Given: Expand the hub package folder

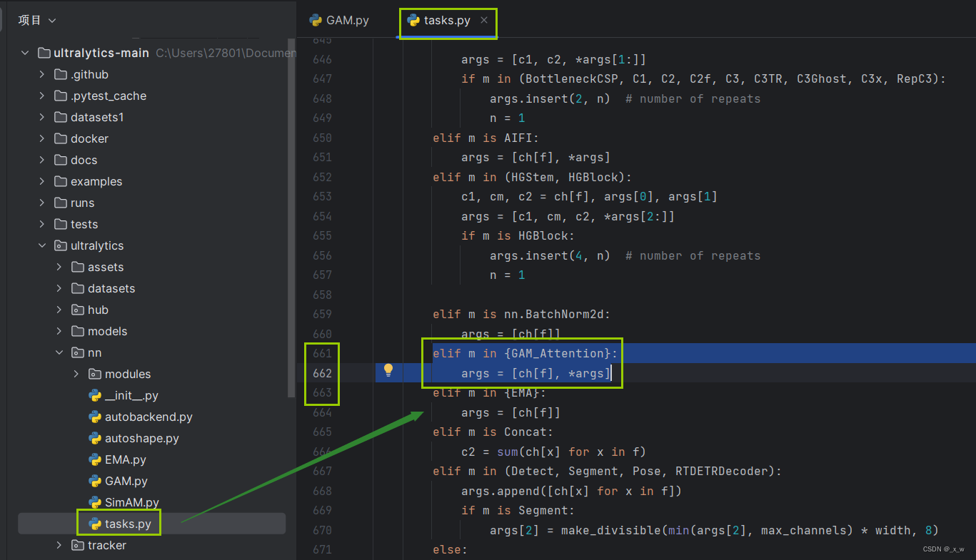Looking at the screenshot, I should coord(59,310).
